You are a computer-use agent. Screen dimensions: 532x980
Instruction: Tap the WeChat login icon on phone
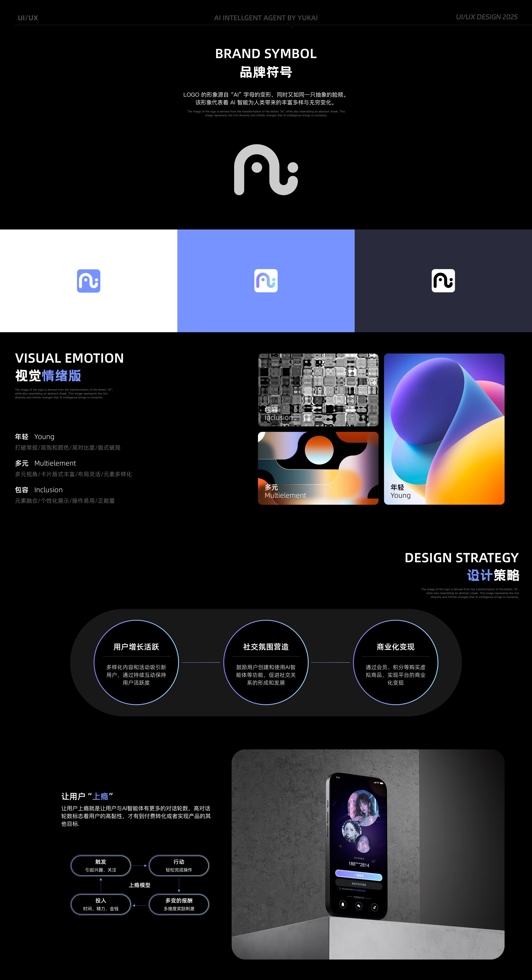[x=359, y=906]
